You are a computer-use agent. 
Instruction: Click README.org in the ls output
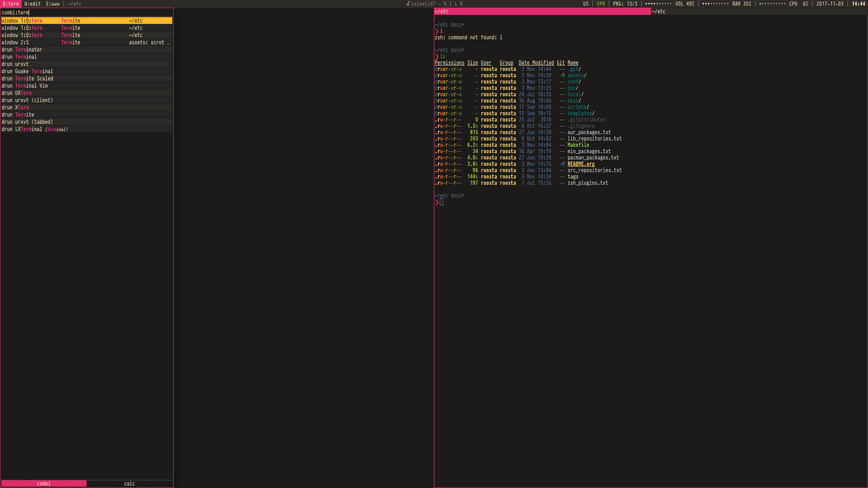[581, 164]
